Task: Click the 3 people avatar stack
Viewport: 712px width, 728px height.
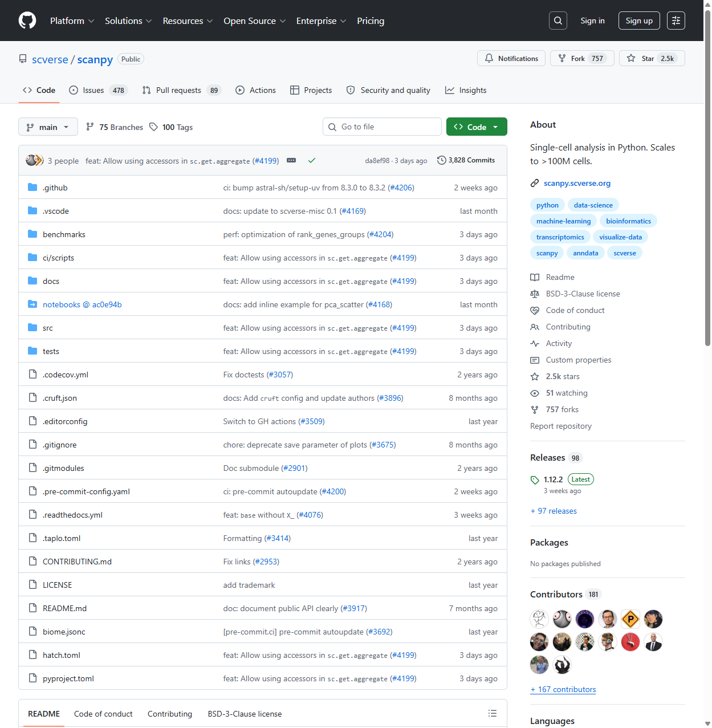Action: [x=34, y=161]
